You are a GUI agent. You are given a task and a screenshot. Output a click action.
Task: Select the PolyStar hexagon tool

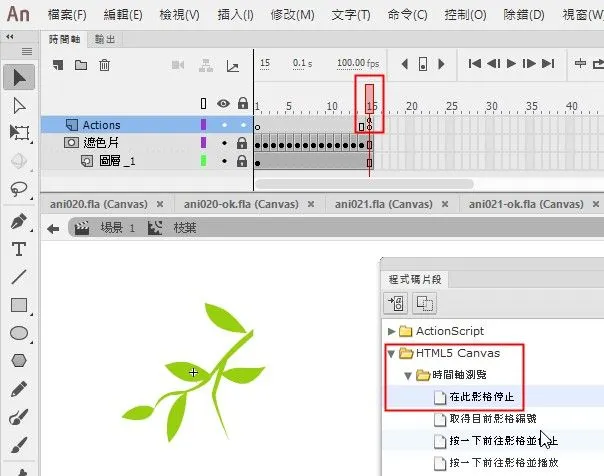point(19,361)
